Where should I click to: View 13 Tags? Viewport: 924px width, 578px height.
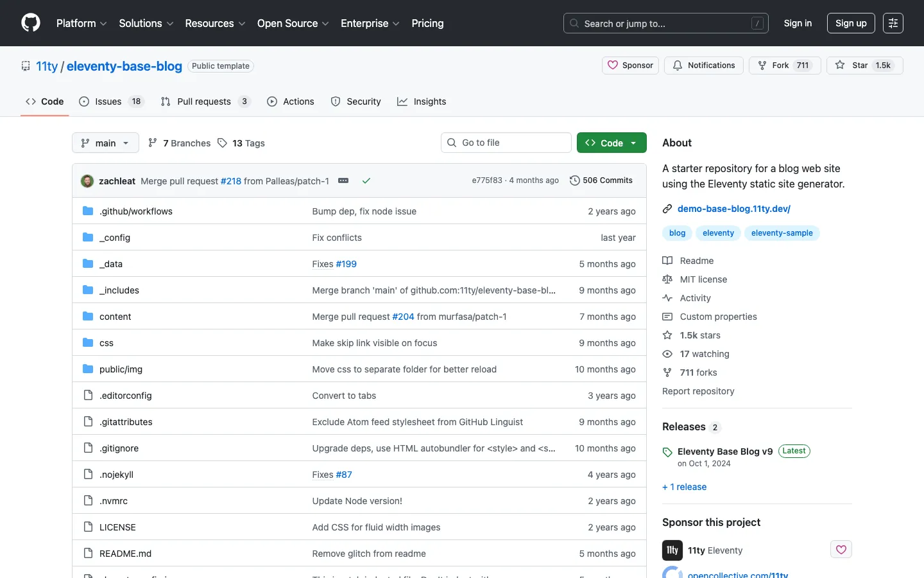click(241, 143)
